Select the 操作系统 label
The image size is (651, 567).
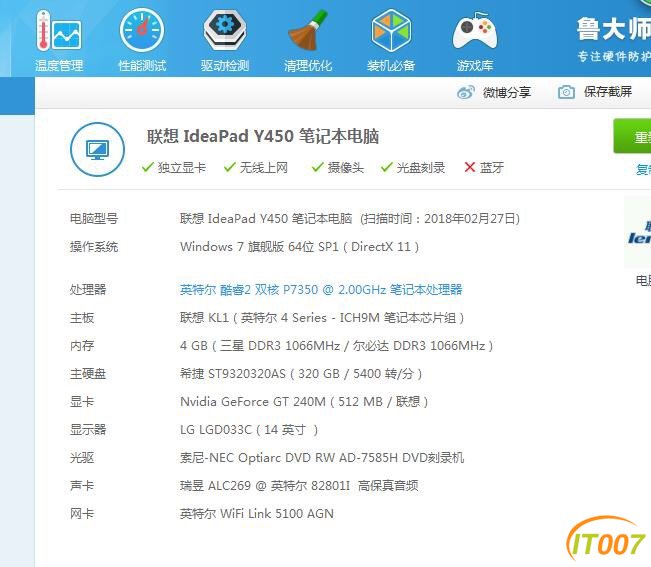click(x=94, y=247)
